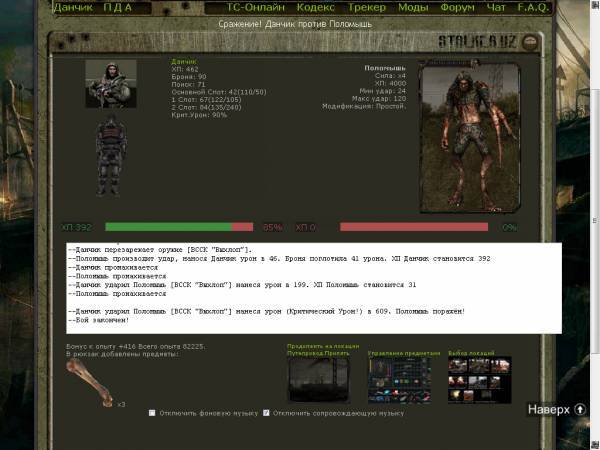This screenshot has width=600, height=450.
Task: Open the Данчик menu item
Action: click(x=72, y=7)
